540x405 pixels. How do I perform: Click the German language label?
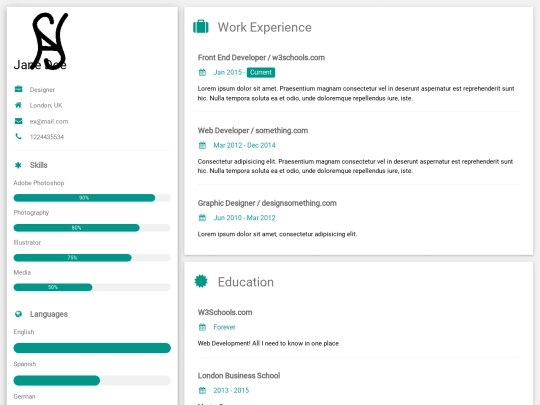click(24, 396)
